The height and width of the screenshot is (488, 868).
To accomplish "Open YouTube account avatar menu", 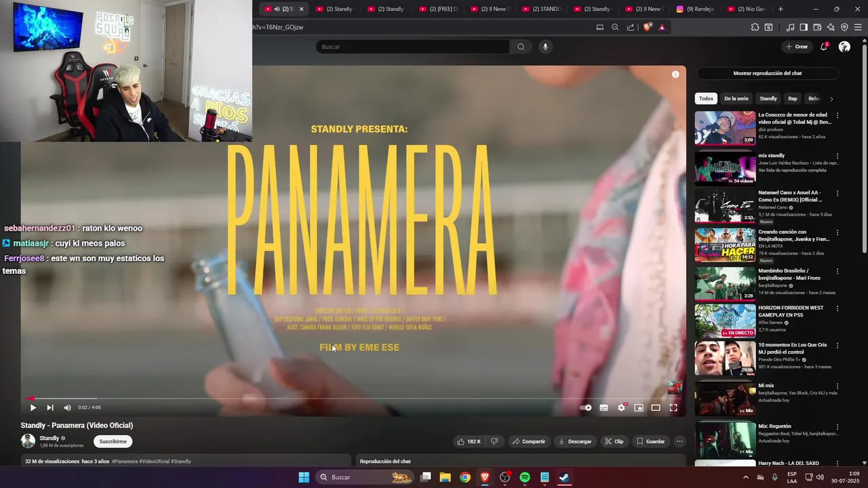I will pos(844,47).
